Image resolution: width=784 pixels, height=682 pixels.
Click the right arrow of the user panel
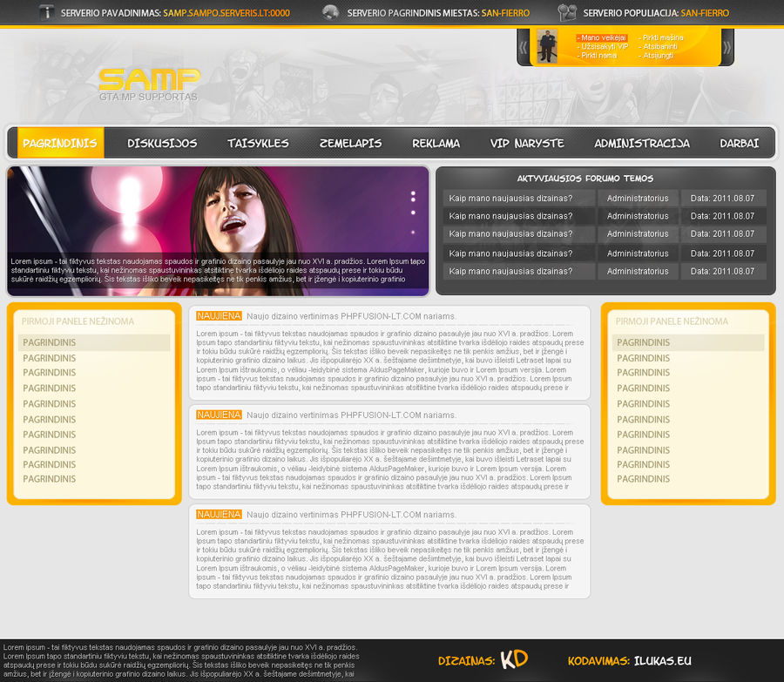click(x=727, y=48)
